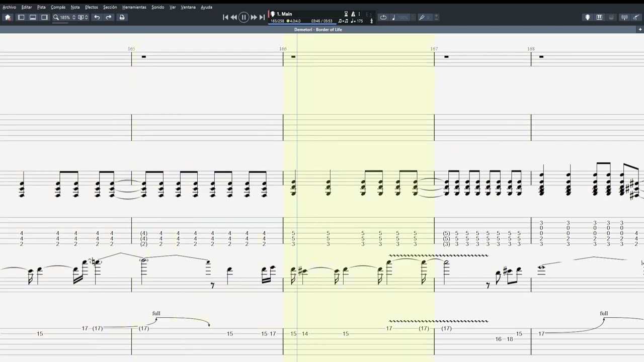Open the Pista menu
This screenshot has height=362, width=644.
[x=41, y=7]
